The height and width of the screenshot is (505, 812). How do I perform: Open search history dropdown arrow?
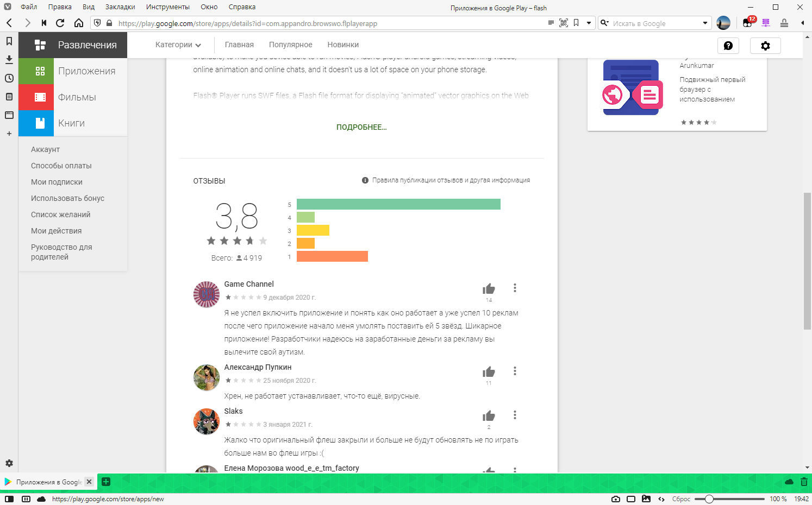click(705, 23)
